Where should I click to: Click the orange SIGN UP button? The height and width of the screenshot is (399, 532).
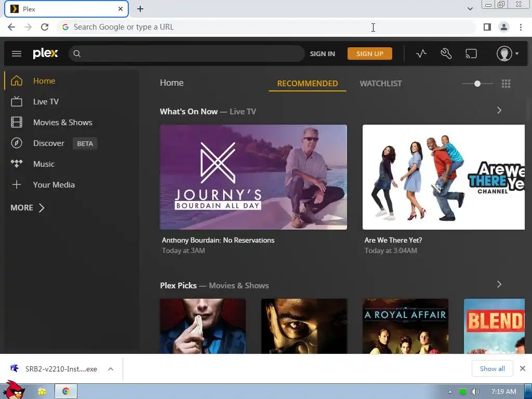coord(370,54)
